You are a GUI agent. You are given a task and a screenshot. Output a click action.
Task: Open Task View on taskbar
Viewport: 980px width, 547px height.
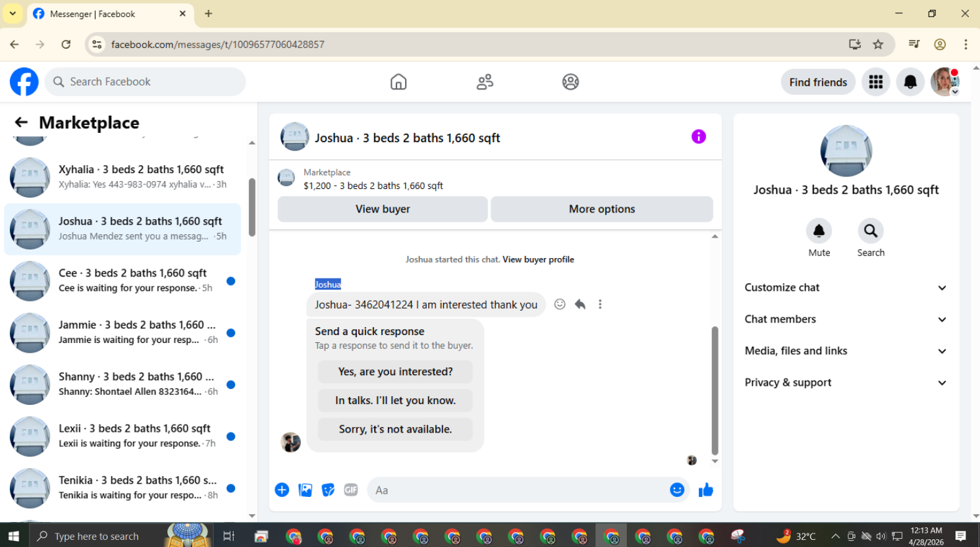229,536
